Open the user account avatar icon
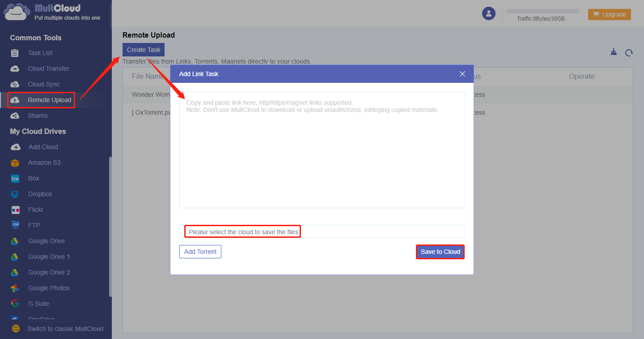 pos(488,13)
